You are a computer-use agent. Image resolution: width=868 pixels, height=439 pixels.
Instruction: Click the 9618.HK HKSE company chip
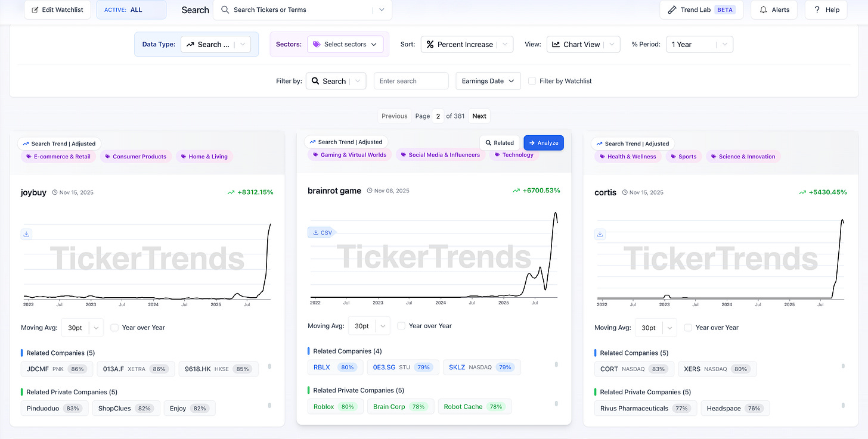coord(218,369)
